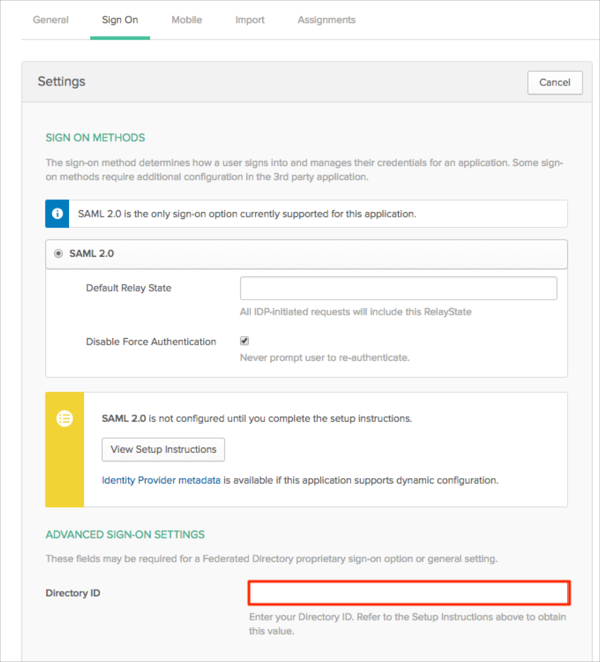Click the Cancel button in Settings
The image size is (600, 662).
tap(554, 82)
